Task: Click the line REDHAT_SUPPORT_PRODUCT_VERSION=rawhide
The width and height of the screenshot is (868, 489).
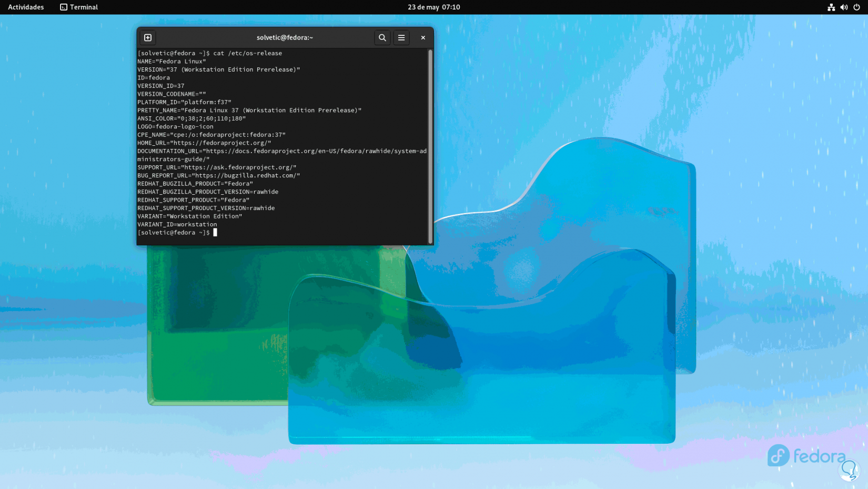Action: [x=206, y=208]
